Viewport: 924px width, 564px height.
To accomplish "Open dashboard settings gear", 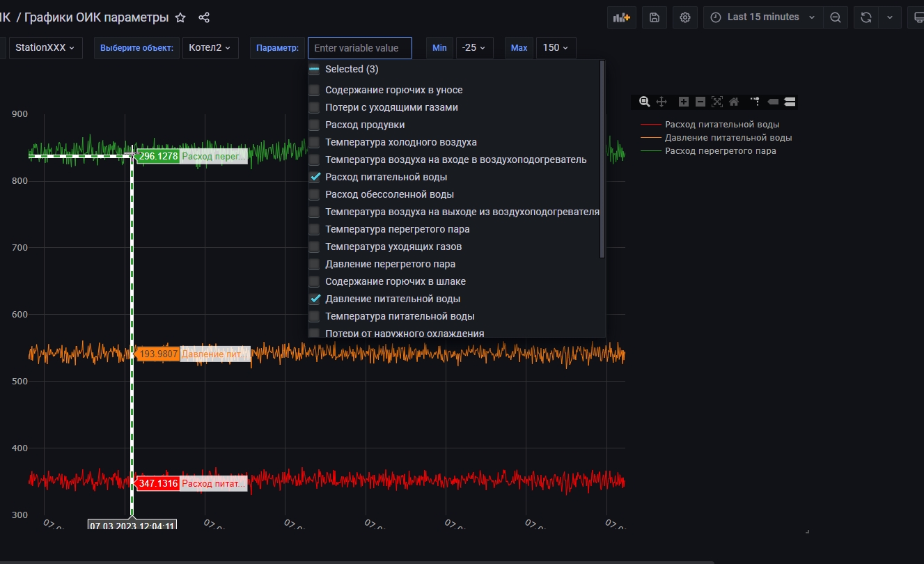I will (x=685, y=17).
